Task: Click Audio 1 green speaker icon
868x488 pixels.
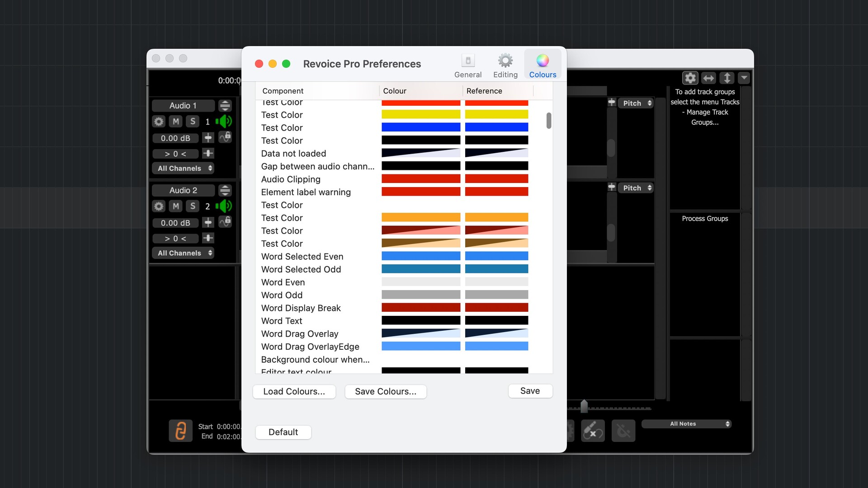Action: [224, 121]
